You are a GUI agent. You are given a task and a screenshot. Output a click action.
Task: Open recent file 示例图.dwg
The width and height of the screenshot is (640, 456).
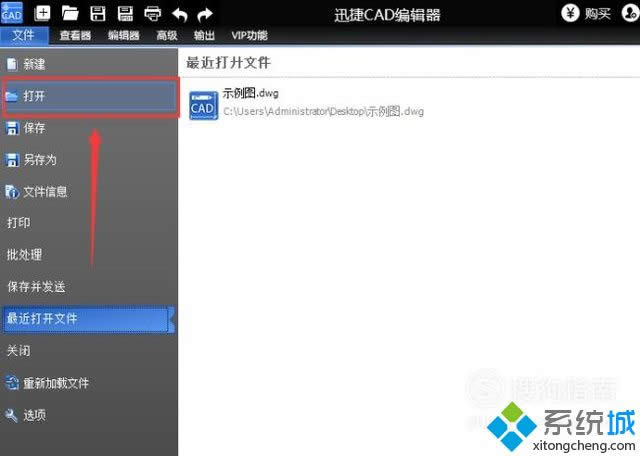click(250, 93)
